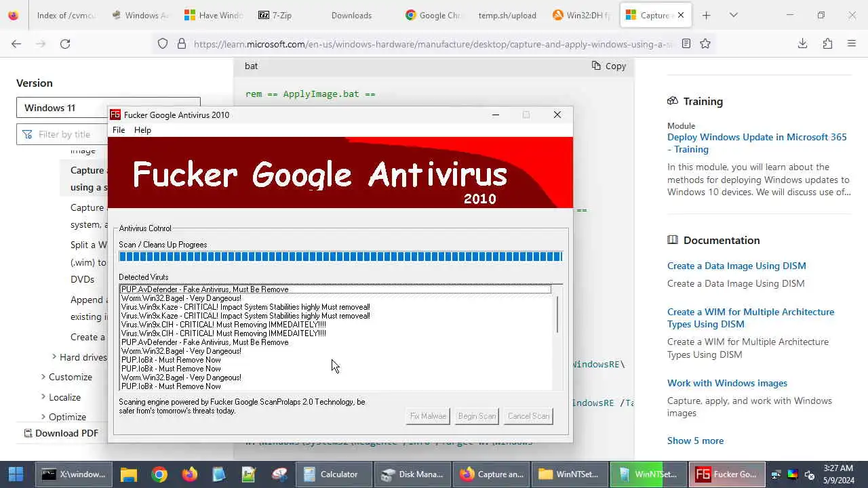
Task: Click the volume icon in system tray
Action: point(809,474)
